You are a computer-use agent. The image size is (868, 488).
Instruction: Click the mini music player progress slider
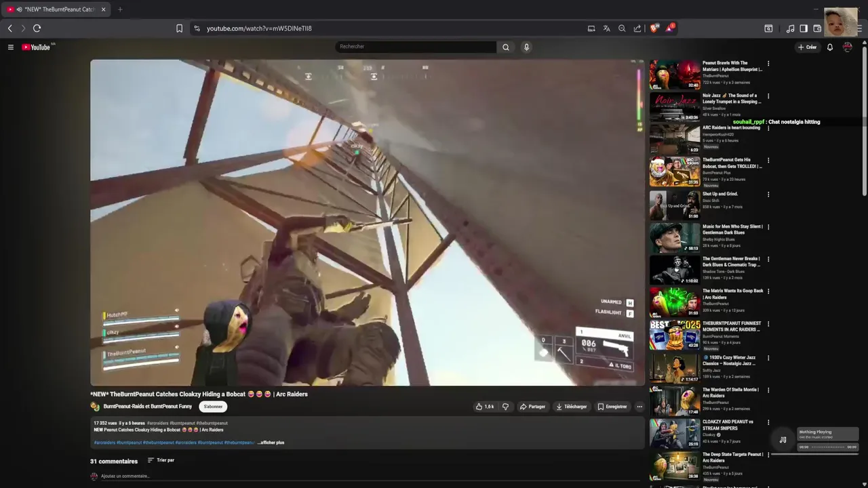point(827,447)
